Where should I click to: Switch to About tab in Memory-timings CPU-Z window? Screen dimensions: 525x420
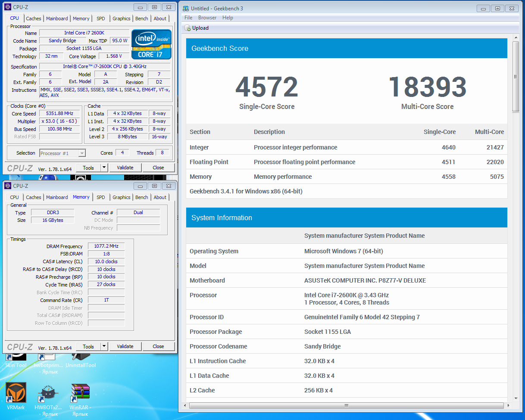[160, 197]
